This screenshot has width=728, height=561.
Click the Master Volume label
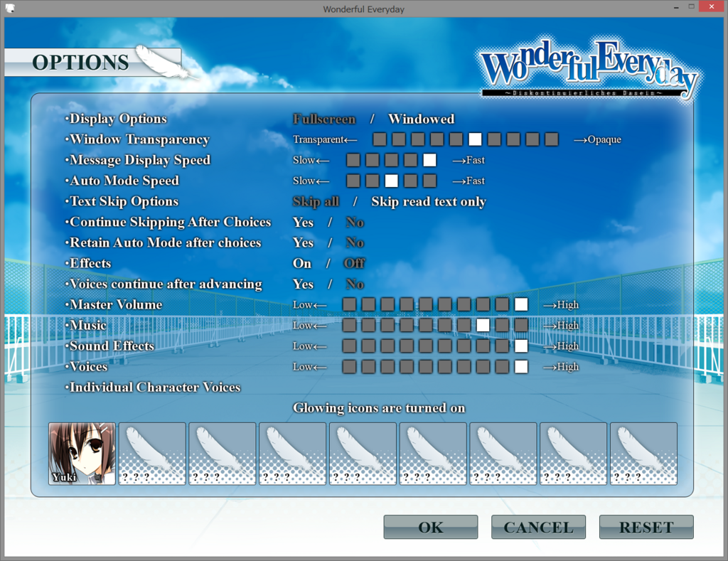tap(114, 304)
